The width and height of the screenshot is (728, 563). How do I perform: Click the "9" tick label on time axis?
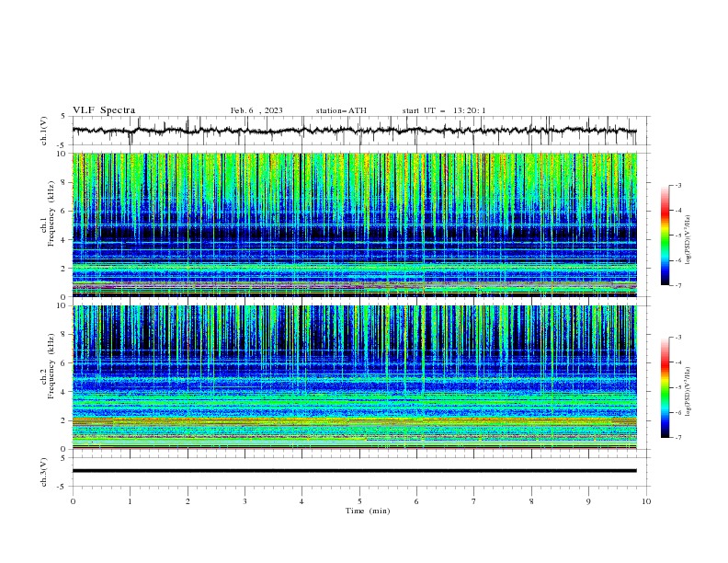[588, 501]
